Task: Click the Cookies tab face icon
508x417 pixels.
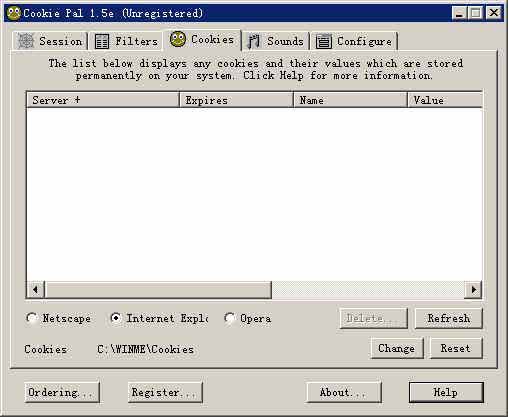Action: (x=178, y=39)
